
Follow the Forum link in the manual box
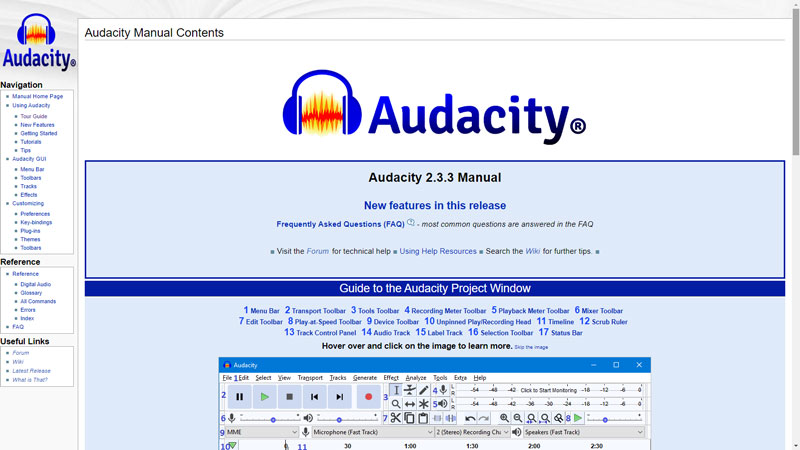(x=317, y=252)
